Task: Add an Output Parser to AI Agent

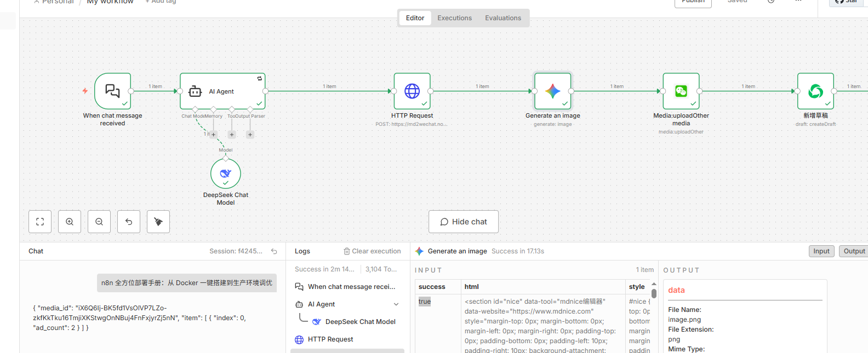Action: [250, 135]
